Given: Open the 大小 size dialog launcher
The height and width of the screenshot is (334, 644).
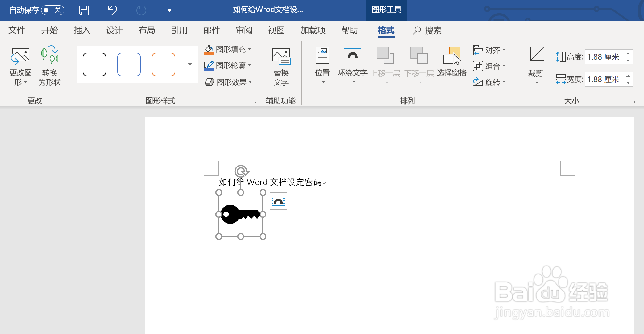Looking at the screenshot, I should (633, 101).
